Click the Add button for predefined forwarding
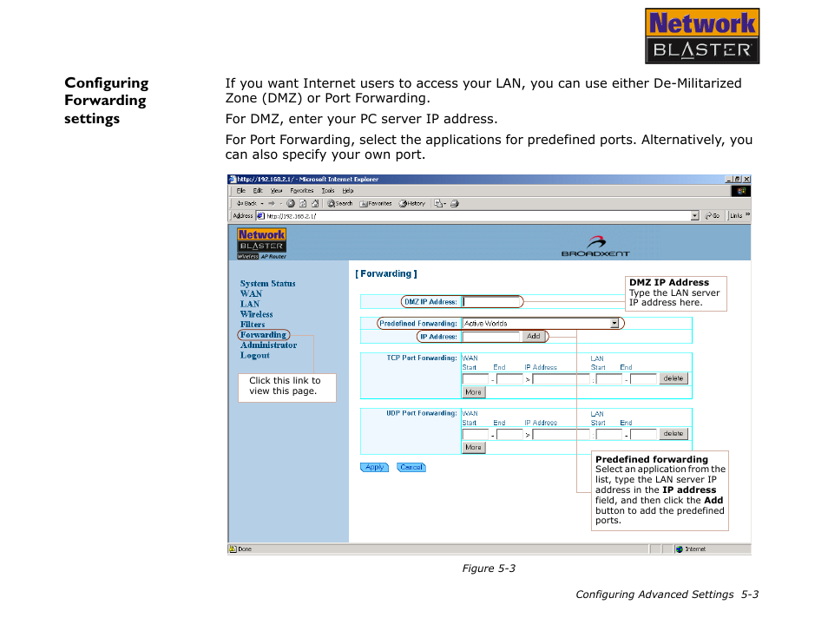The width and height of the screenshot is (828, 644). [534, 337]
